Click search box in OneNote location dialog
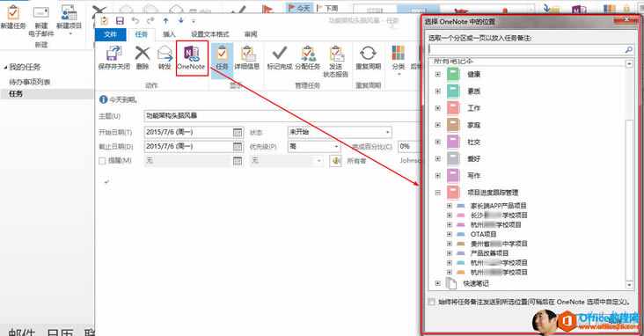This screenshot has width=644, height=336. (x=526, y=50)
